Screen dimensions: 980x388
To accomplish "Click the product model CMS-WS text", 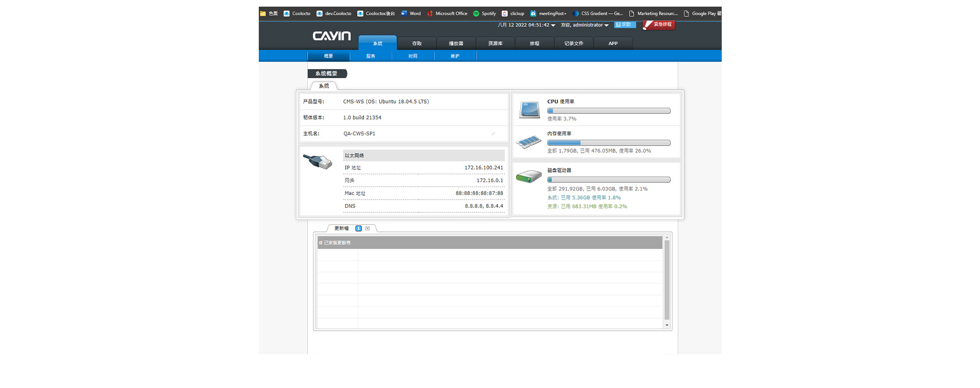I will (x=386, y=102).
